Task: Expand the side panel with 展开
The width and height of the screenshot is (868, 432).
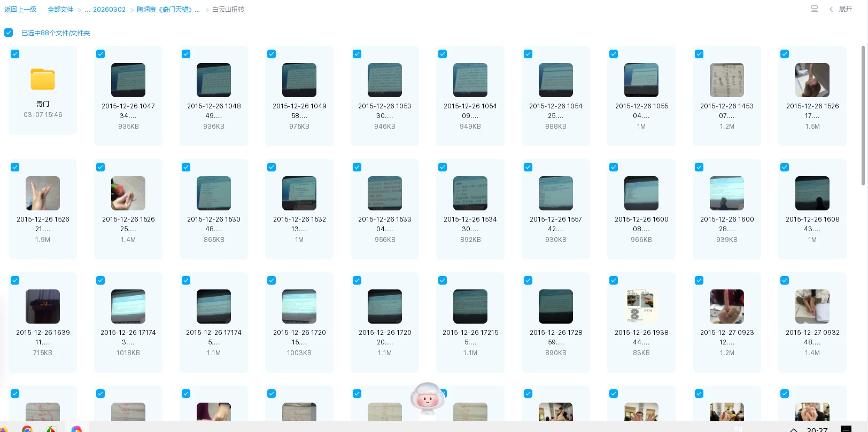Action: point(841,9)
